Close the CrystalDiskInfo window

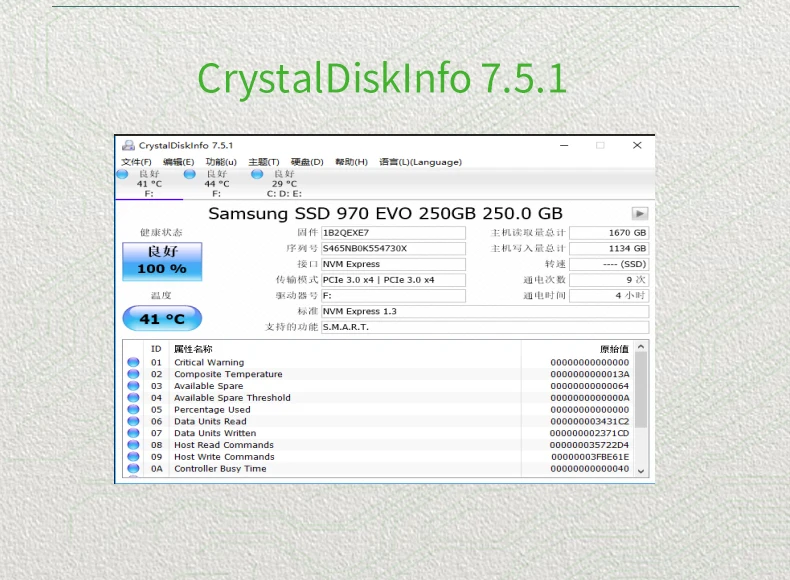(x=637, y=146)
